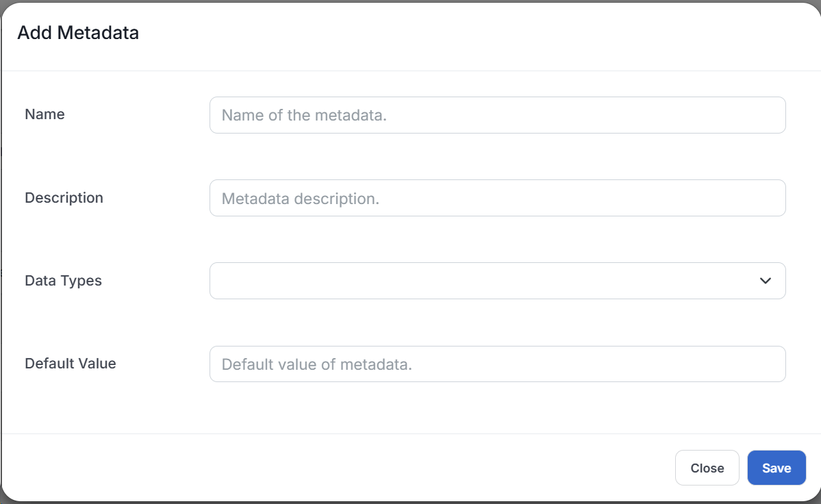Click the 'Default value of metadata.' field

[x=498, y=364]
